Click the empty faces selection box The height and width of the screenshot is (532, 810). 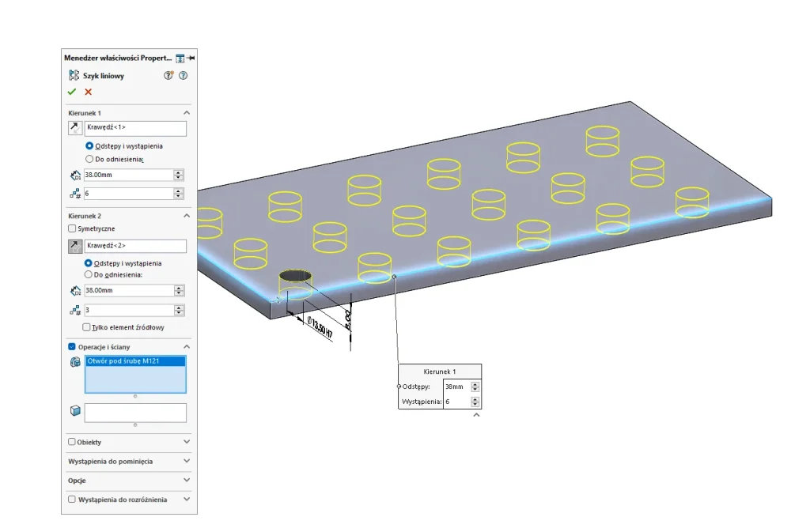click(x=135, y=413)
